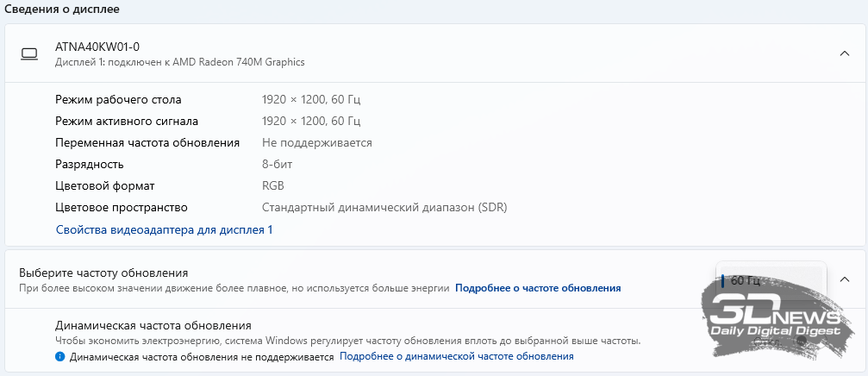Collapse the refresh rate section chevron
Image resolution: width=868 pixels, height=376 pixels.
pos(845,279)
